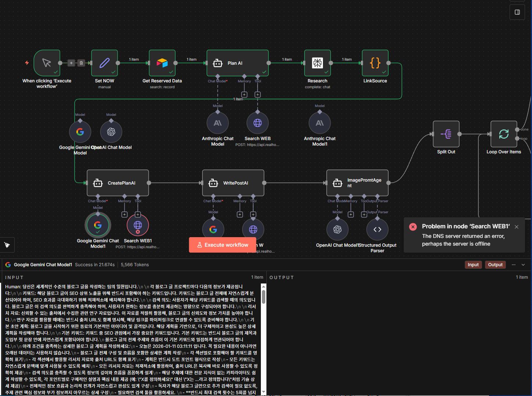Screen dimensions: 532x396
Task: Add Memory sub-node under Plan AI
Action: (244, 94)
